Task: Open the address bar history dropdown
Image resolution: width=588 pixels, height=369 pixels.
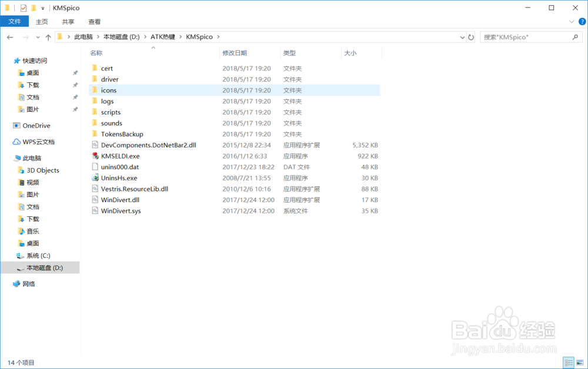Action: click(462, 37)
